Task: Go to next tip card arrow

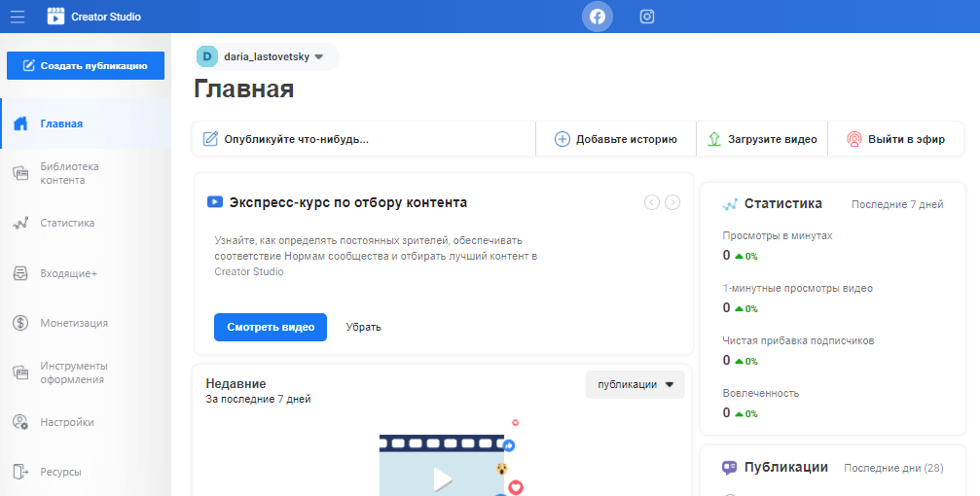Action: [672, 202]
